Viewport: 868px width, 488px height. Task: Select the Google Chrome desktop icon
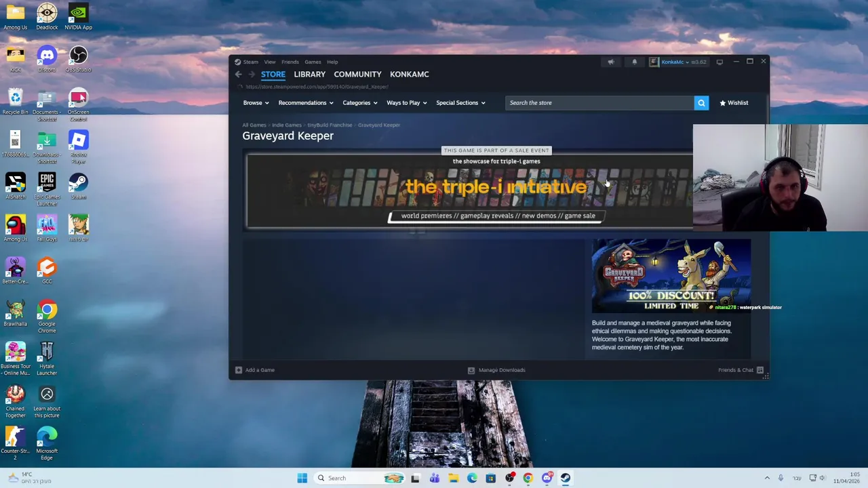click(x=47, y=317)
